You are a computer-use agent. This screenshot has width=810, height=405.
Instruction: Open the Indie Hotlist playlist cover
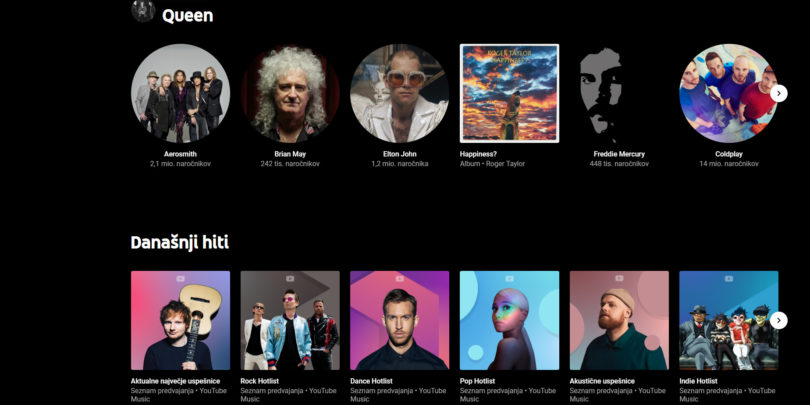coord(728,320)
